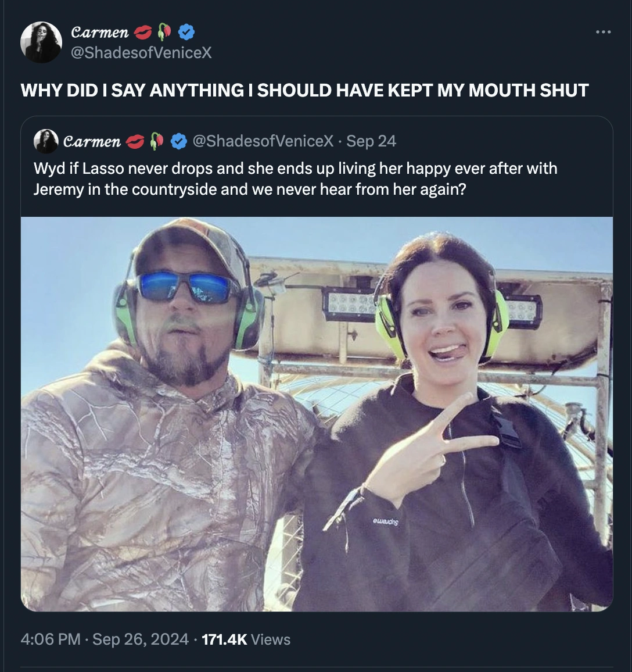Open the @ShadesofVeniceX handle under the top name

[141, 53]
